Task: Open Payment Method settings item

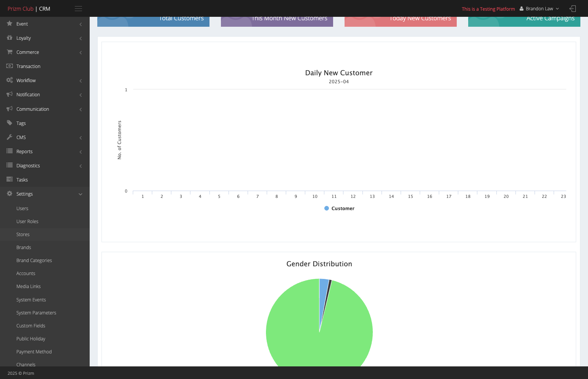Action: [x=34, y=351]
